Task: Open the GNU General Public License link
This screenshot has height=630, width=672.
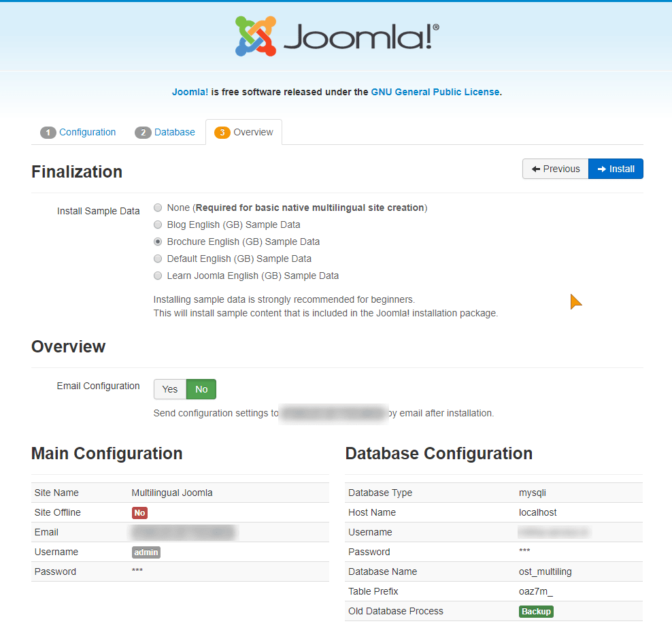Action: click(x=435, y=92)
